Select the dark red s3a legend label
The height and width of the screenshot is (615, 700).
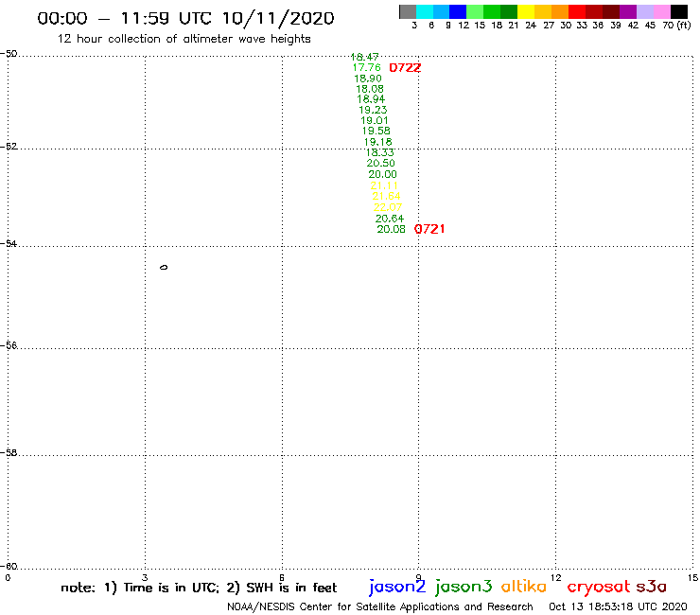click(652, 587)
